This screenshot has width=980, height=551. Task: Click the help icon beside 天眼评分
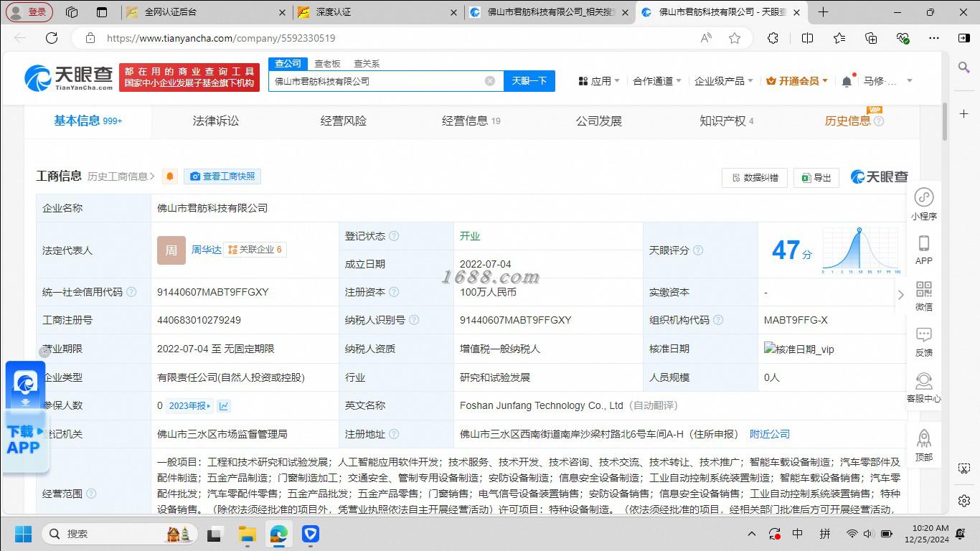698,250
